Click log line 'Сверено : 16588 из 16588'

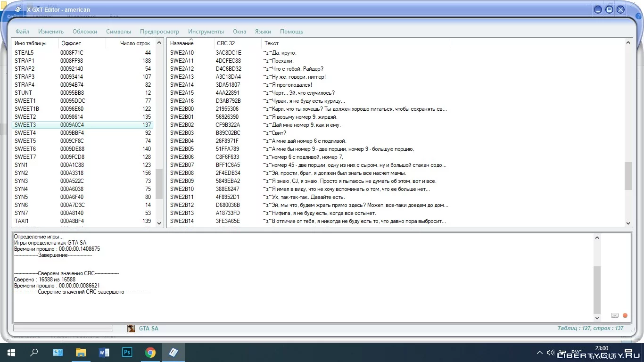(x=45, y=280)
